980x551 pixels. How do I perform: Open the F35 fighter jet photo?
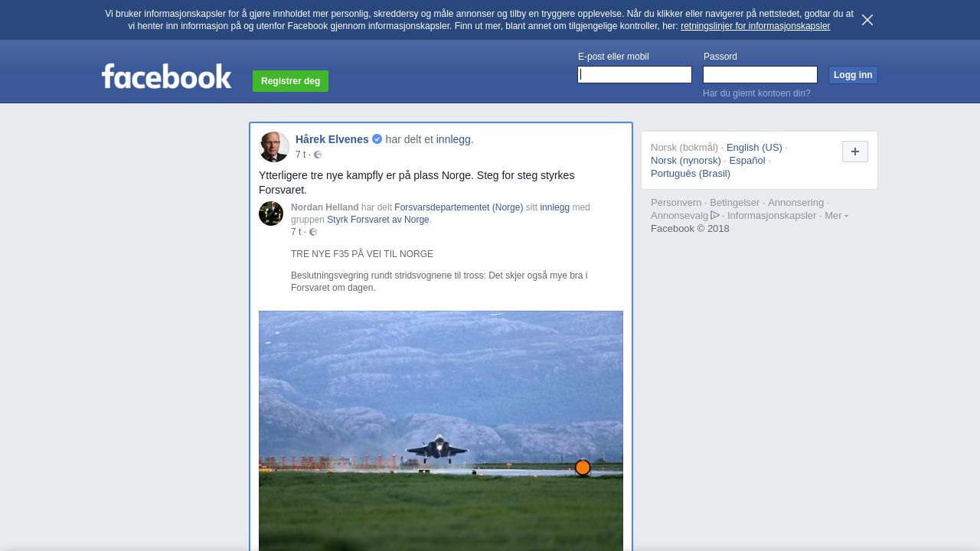[441, 431]
